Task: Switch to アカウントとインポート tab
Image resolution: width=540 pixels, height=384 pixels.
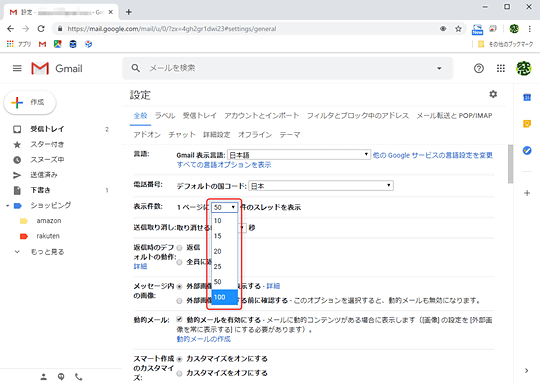Action: [261, 116]
